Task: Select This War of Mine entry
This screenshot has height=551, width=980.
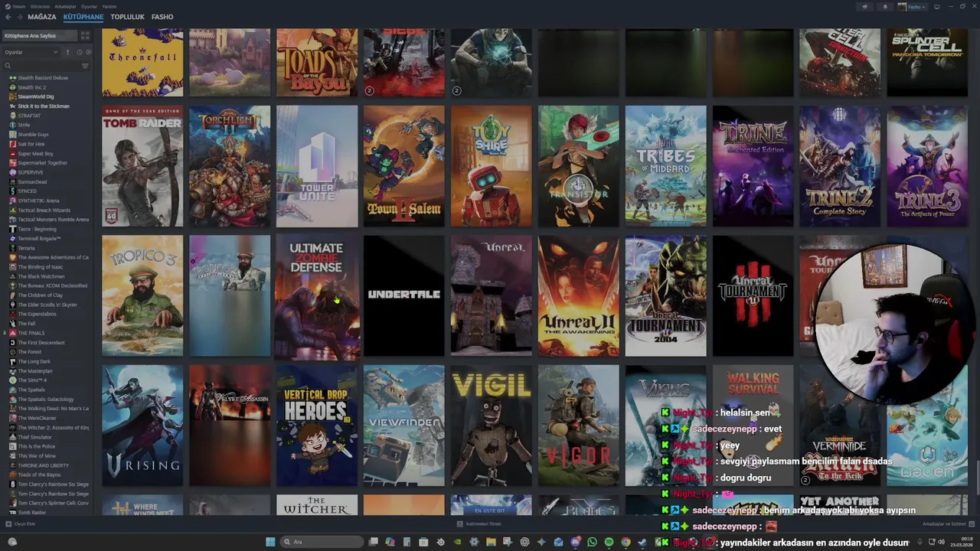Action: pyautogui.click(x=36, y=456)
